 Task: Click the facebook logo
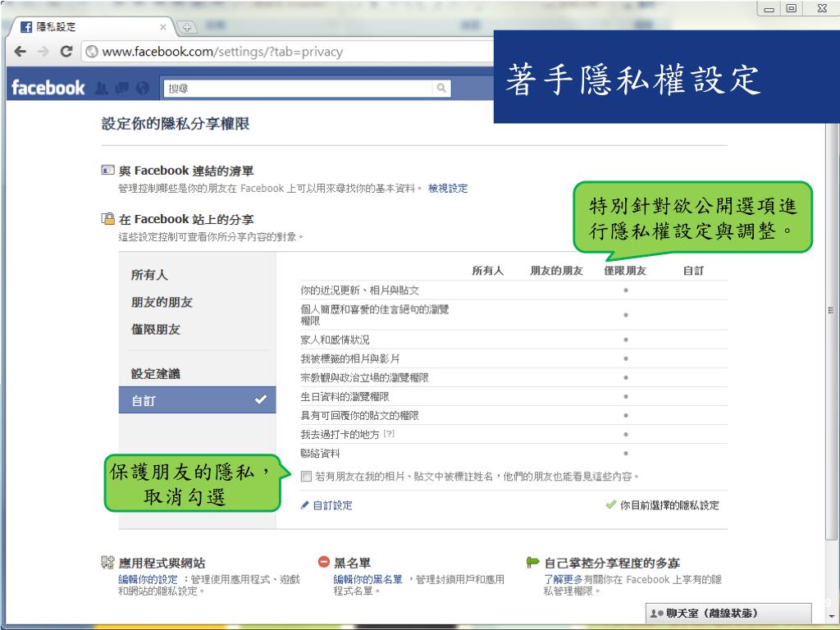pos(48,88)
